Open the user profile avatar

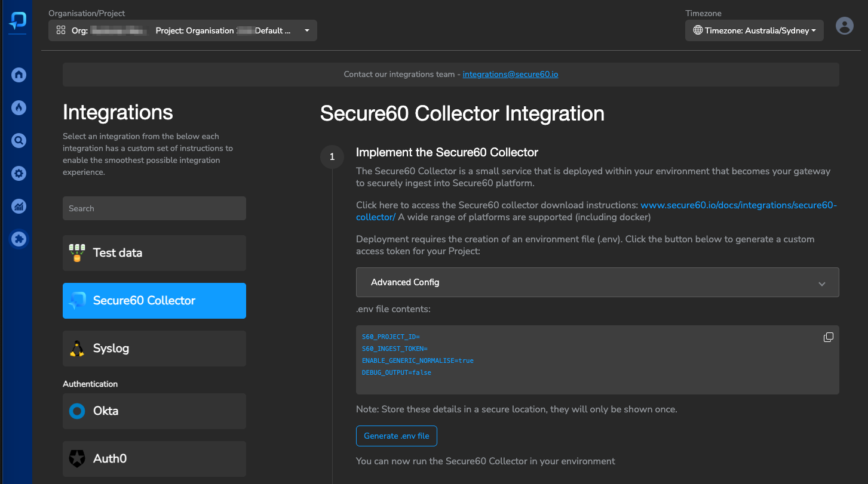point(844,26)
